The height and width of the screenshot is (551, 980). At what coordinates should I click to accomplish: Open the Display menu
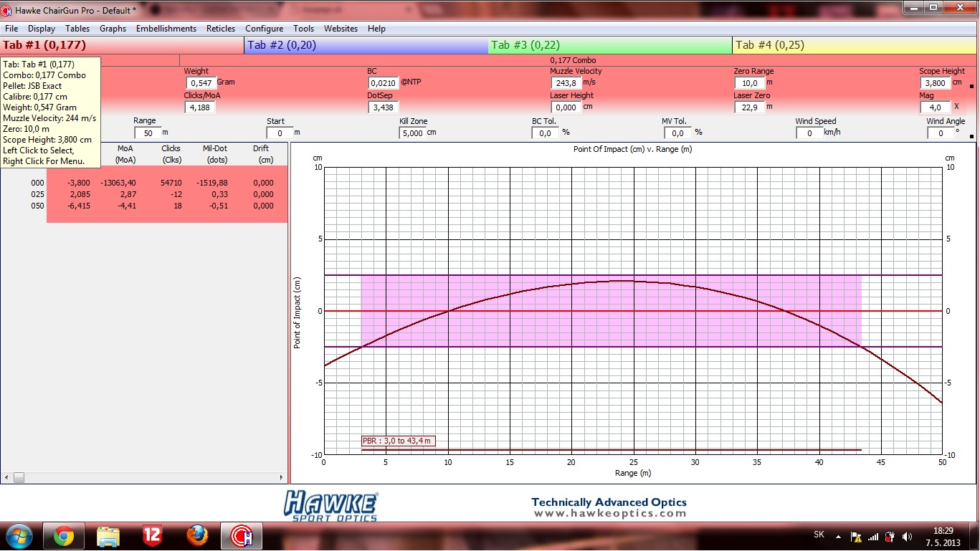(x=42, y=29)
